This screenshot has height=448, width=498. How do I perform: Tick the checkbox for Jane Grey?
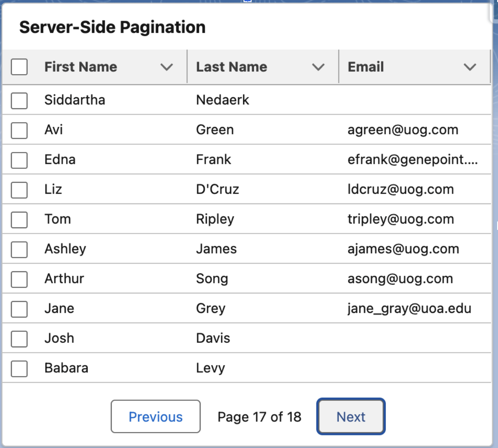pyautogui.click(x=19, y=309)
